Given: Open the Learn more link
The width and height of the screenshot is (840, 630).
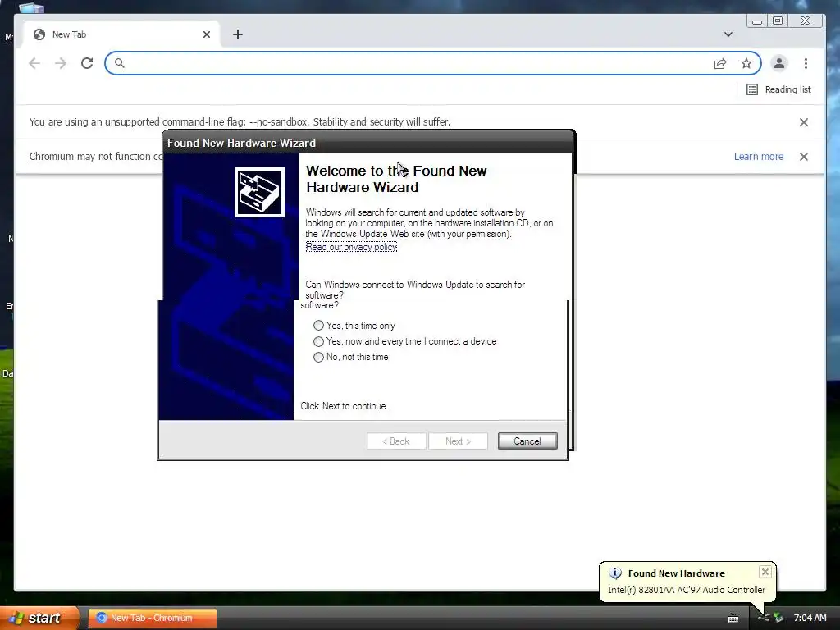Looking at the screenshot, I should [759, 157].
